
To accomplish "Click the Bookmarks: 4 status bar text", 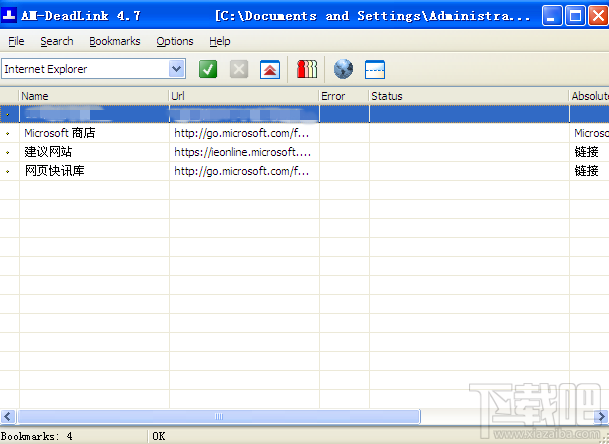I will click(x=37, y=436).
